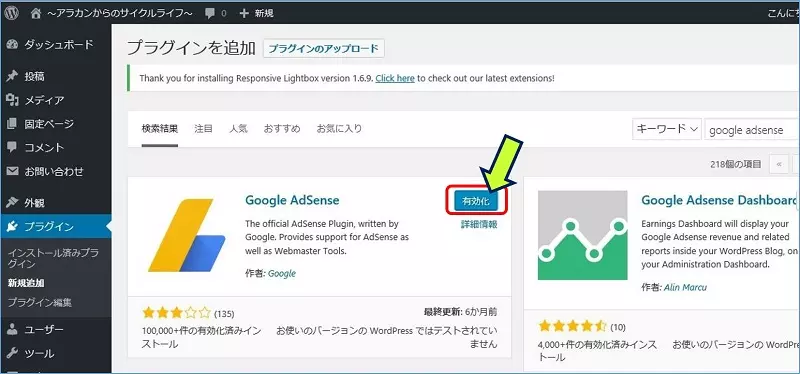The height and width of the screenshot is (374, 800).
Task: Click the plugin search field with google adsense
Action: pyautogui.click(x=752, y=130)
